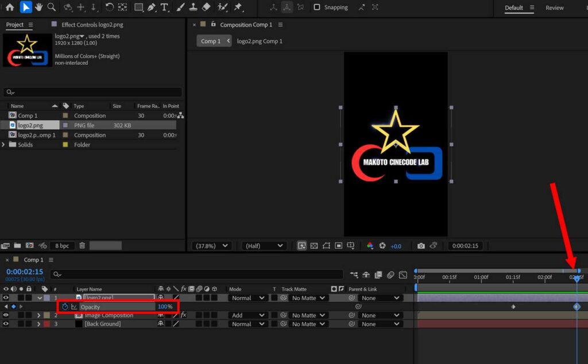The image size is (588, 364).
Task: Collapse layer 1 properties twirl arrow
Action: (39, 298)
